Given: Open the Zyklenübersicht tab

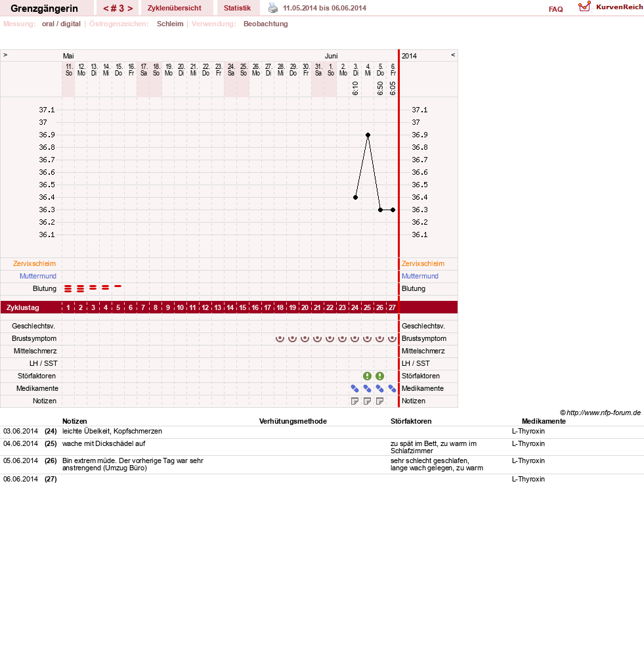Looking at the screenshot, I should tap(174, 8).
